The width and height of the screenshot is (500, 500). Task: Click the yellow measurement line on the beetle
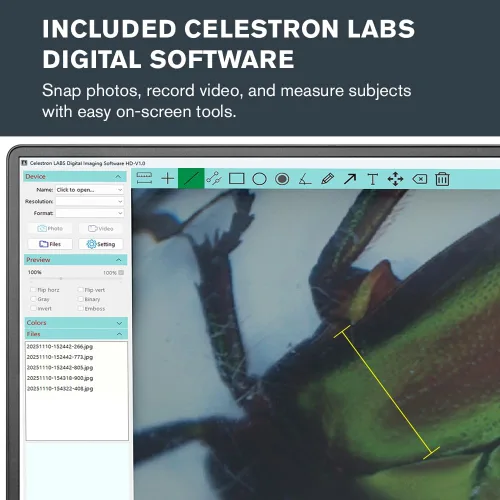[387, 392]
